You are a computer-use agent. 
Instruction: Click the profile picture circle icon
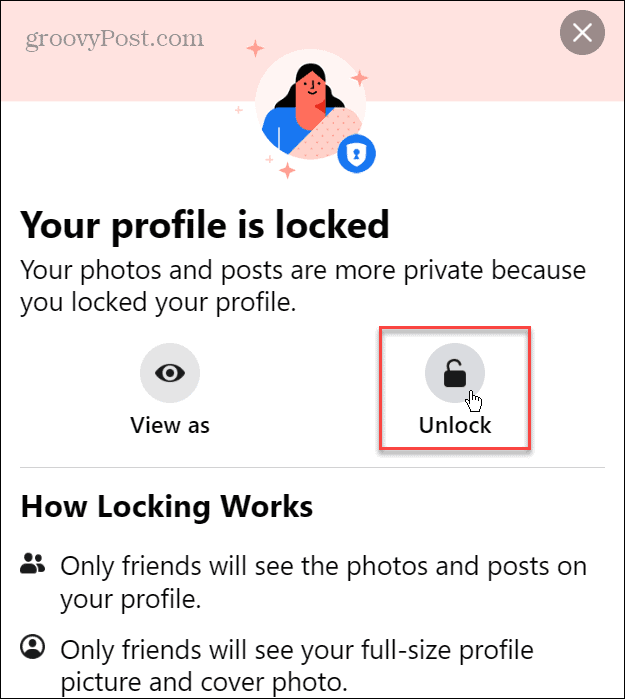pos(33,649)
